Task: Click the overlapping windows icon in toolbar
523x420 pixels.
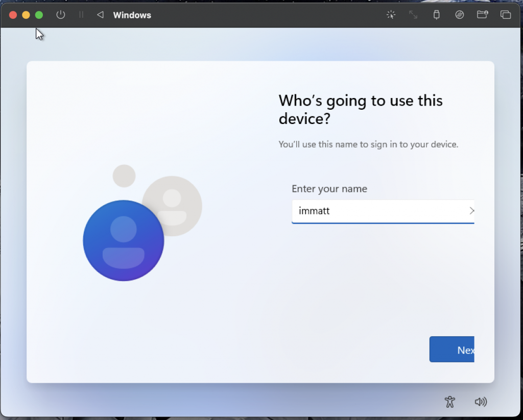Action: click(506, 15)
